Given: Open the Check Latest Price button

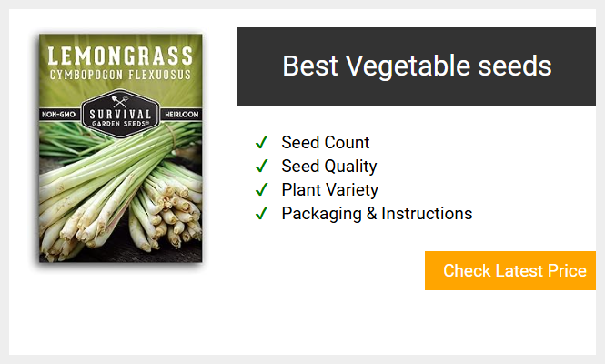Looking at the screenshot, I should tap(510, 270).
